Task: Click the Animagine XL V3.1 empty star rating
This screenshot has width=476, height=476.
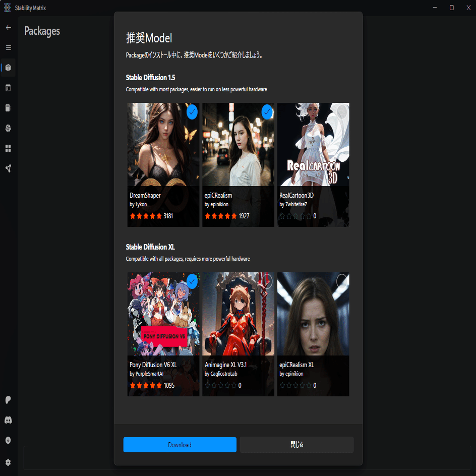Action: [x=223, y=385]
